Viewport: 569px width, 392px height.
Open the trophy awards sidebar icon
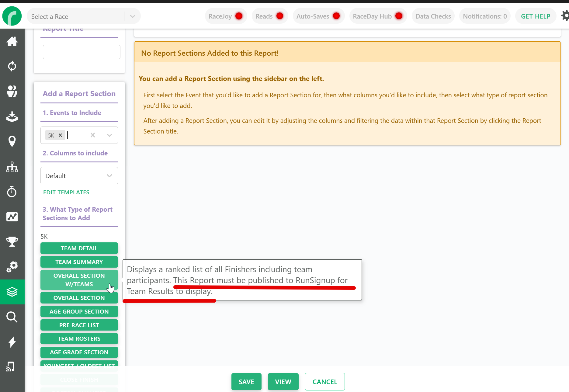[x=12, y=242]
